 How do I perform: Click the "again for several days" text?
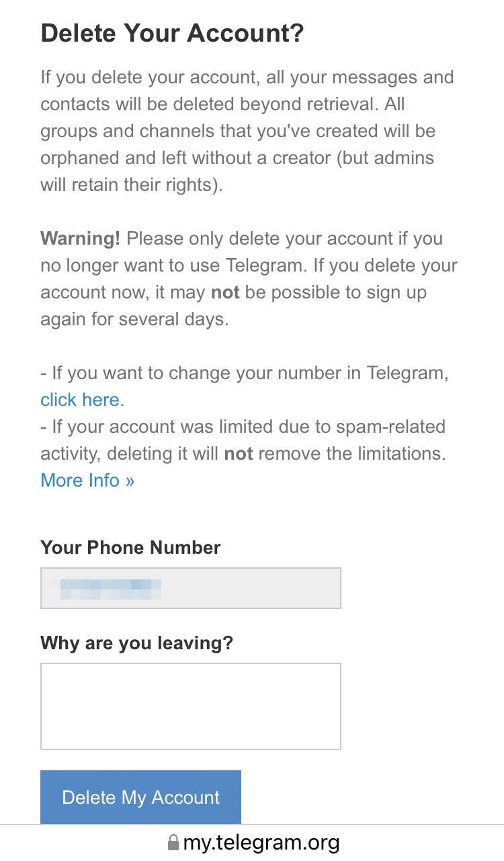coord(134,319)
